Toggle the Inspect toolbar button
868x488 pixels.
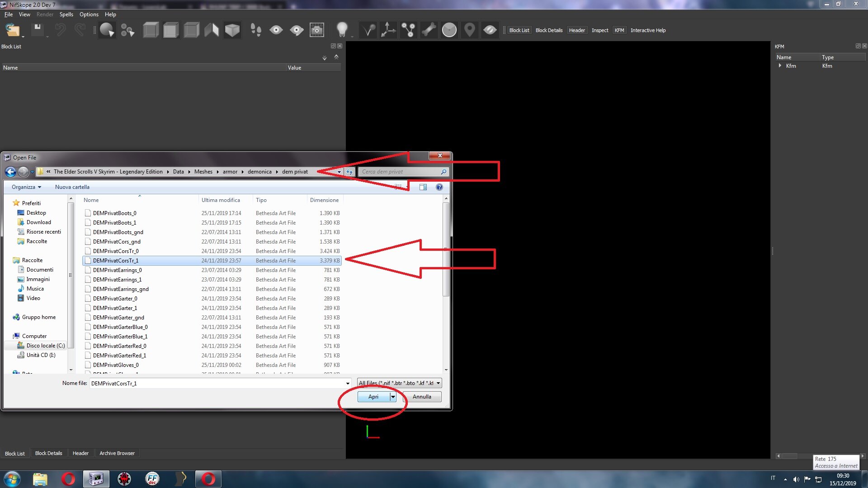click(x=600, y=30)
